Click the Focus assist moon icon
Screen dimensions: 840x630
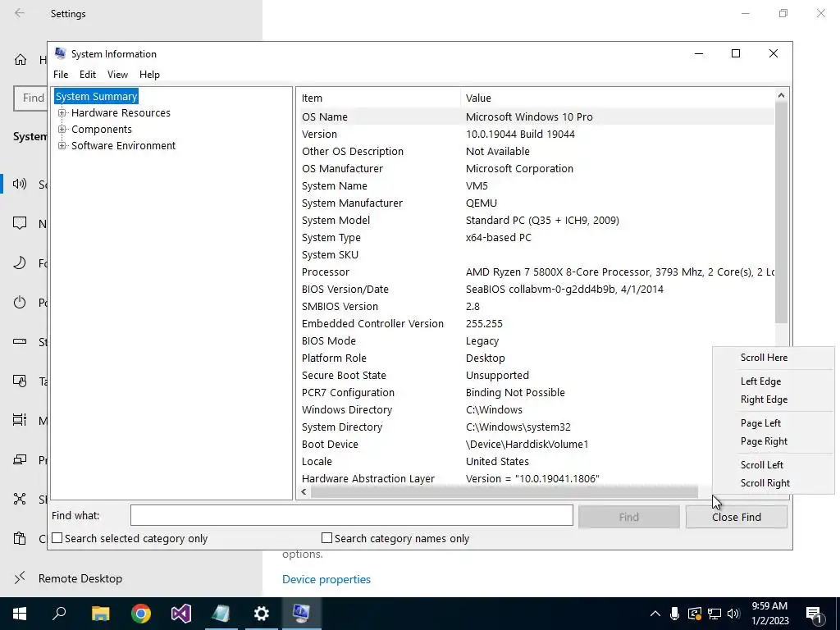(x=20, y=262)
